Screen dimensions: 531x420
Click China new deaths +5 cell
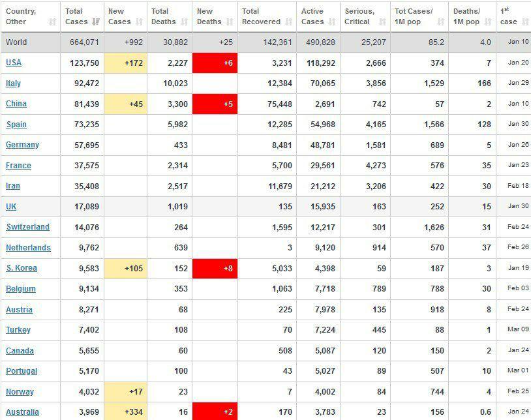tap(215, 104)
